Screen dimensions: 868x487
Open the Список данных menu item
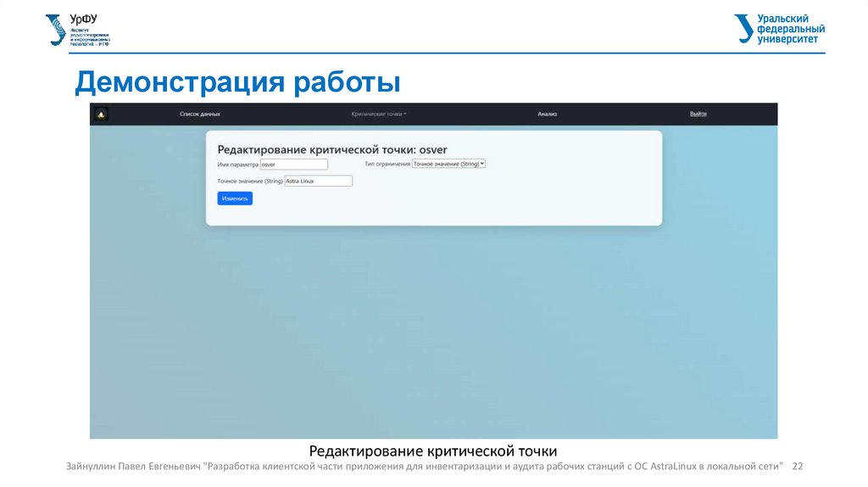(200, 115)
